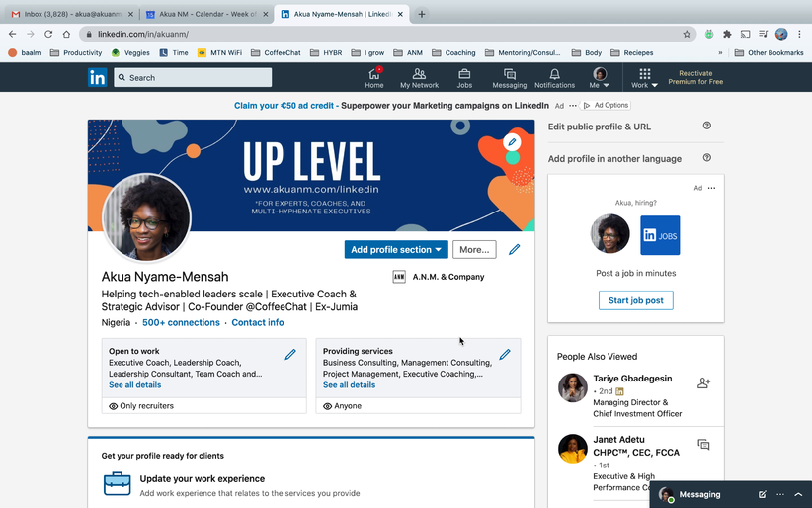The height and width of the screenshot is (508, 812).
Task: Edit Providing services pencil icon
Action: pyautogui.click(x=505, y=354)
